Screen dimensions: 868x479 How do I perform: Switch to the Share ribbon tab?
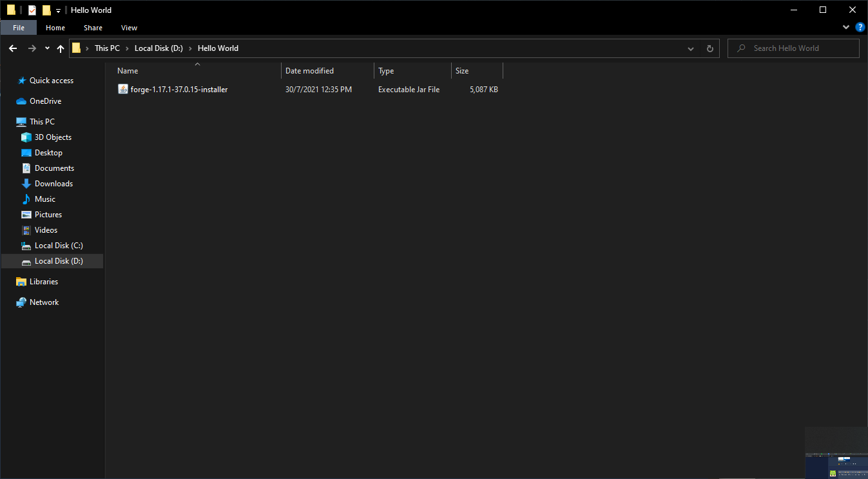pos(93,28)
